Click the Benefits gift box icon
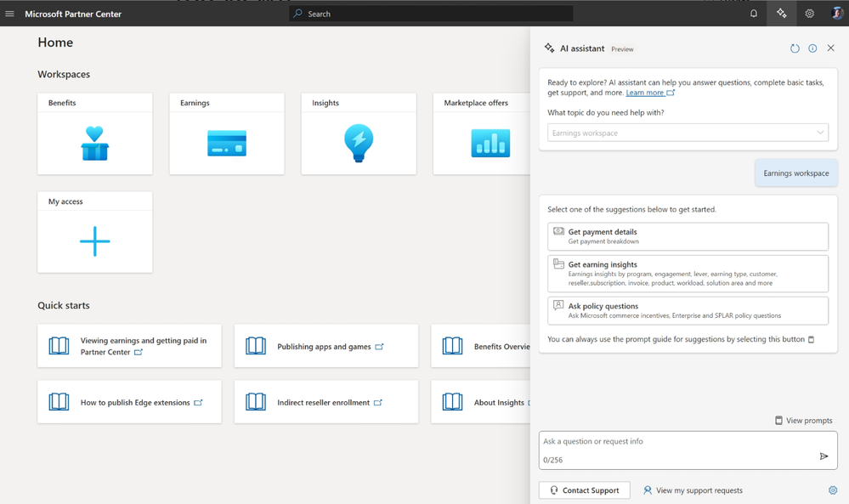Screen dimensions: 849x504 (x=94, y=144)
